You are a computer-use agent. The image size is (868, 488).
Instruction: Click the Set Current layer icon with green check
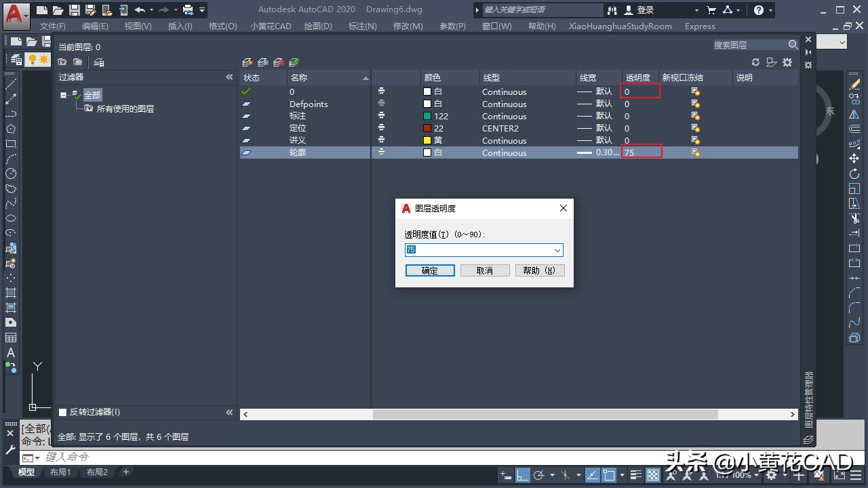(x=294, y=62)
